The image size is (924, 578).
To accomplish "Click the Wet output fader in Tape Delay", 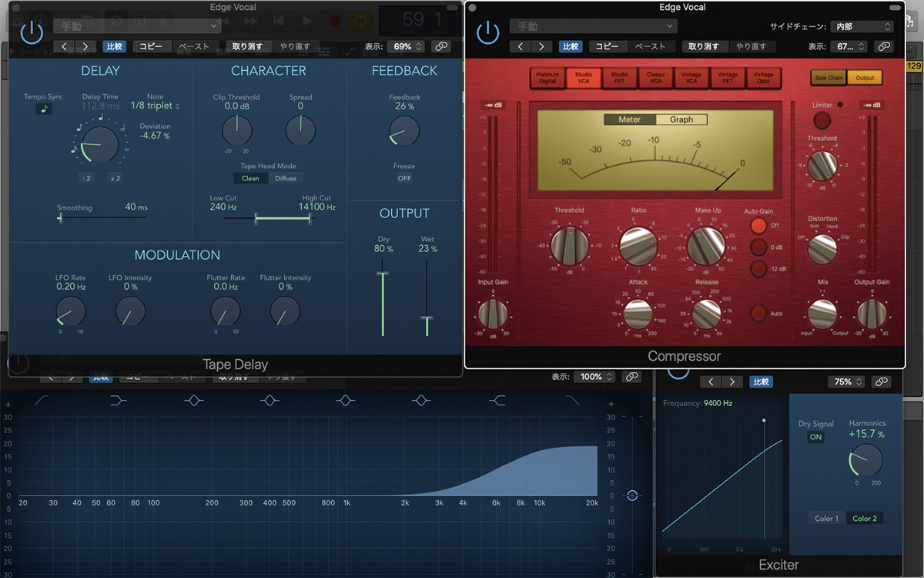I will pos(427,318).
